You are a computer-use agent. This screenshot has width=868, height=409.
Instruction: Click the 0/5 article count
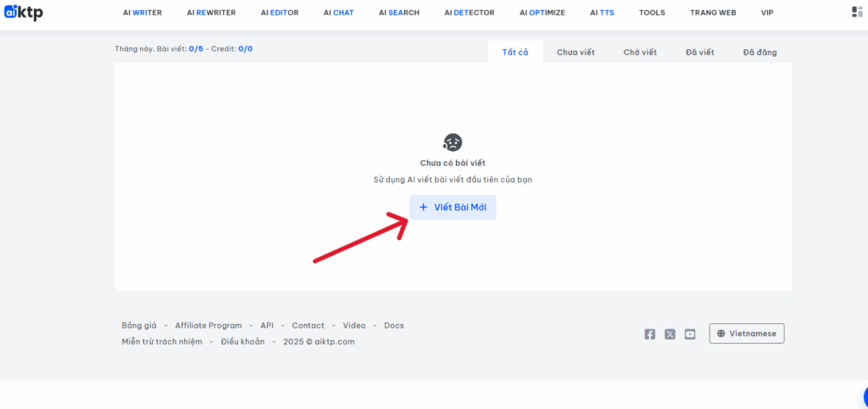click(x=196, y=48)
